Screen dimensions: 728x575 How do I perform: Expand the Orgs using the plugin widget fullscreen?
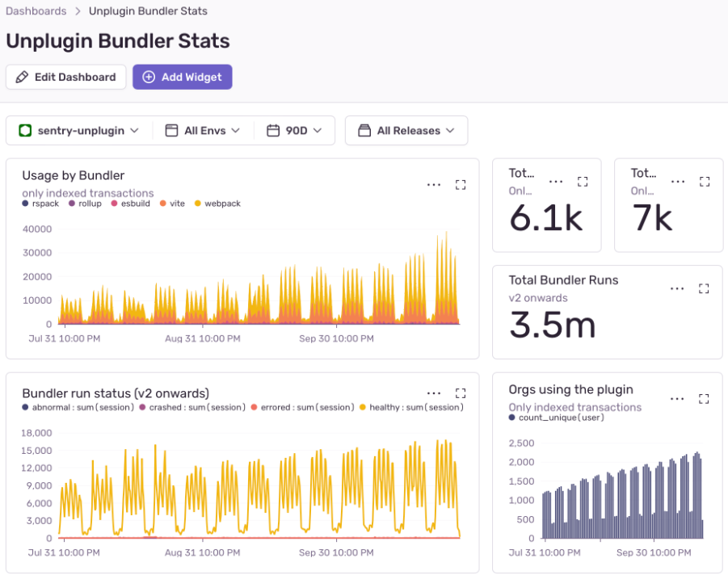click(x=703, y=398)
